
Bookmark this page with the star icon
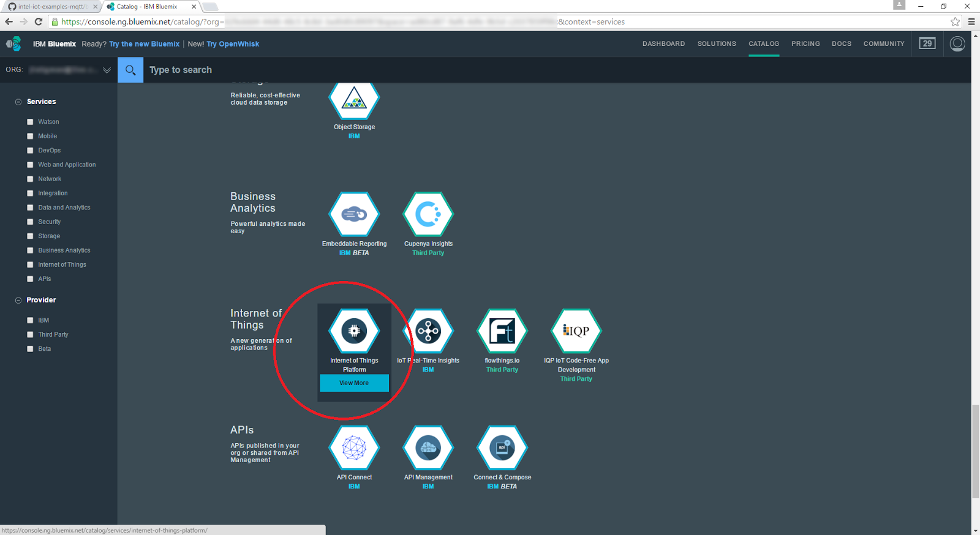click(x=955, y=21)
